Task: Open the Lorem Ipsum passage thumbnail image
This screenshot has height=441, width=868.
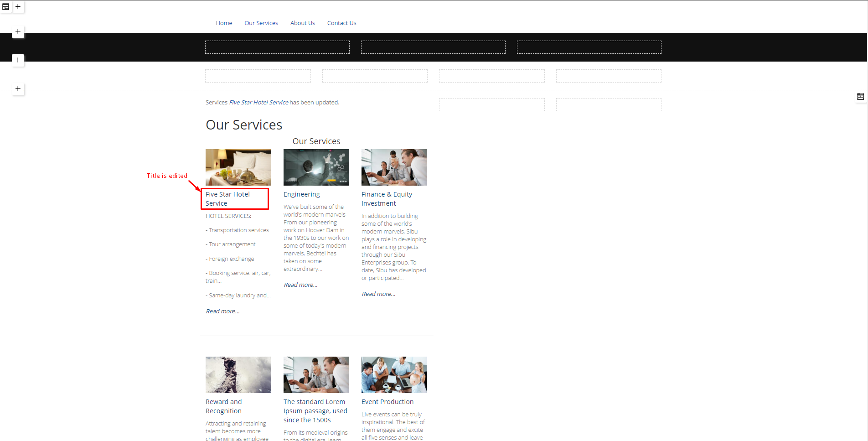Action: click(316, 375)
